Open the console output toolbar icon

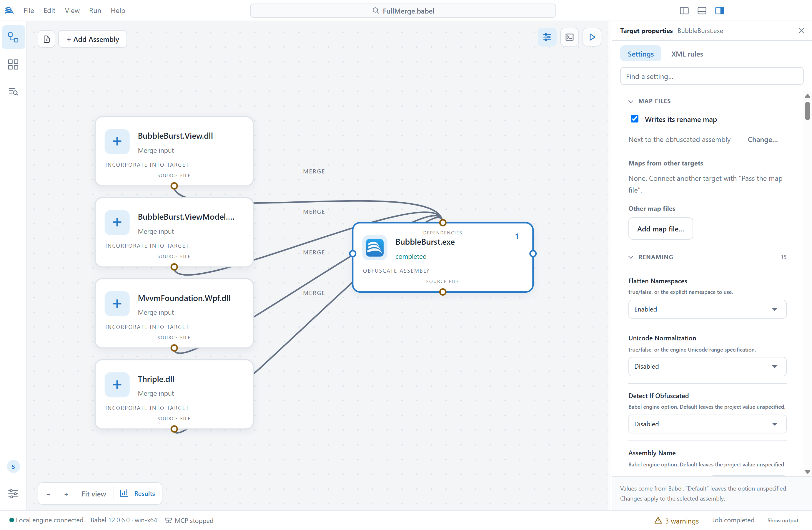[x=569, y=37]
